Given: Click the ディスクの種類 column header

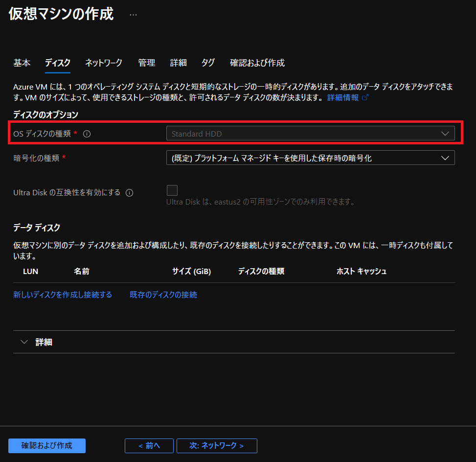Looking at the screenshot, I should [261, 271].
